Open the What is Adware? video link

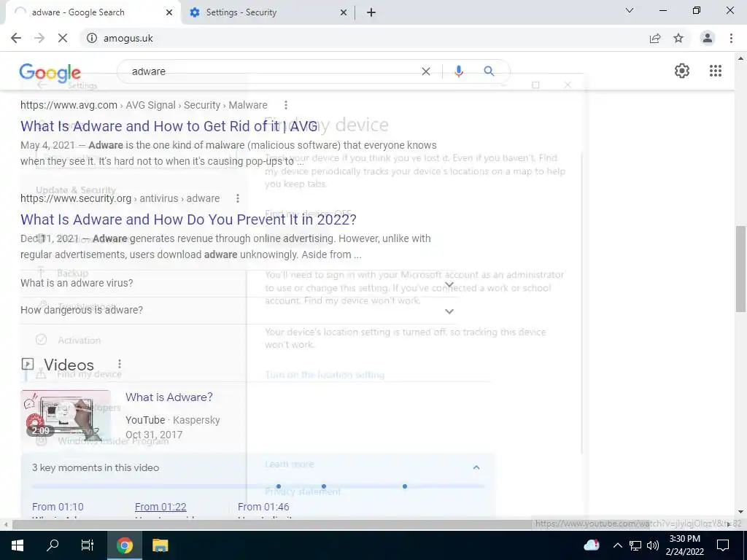[169, 397]
